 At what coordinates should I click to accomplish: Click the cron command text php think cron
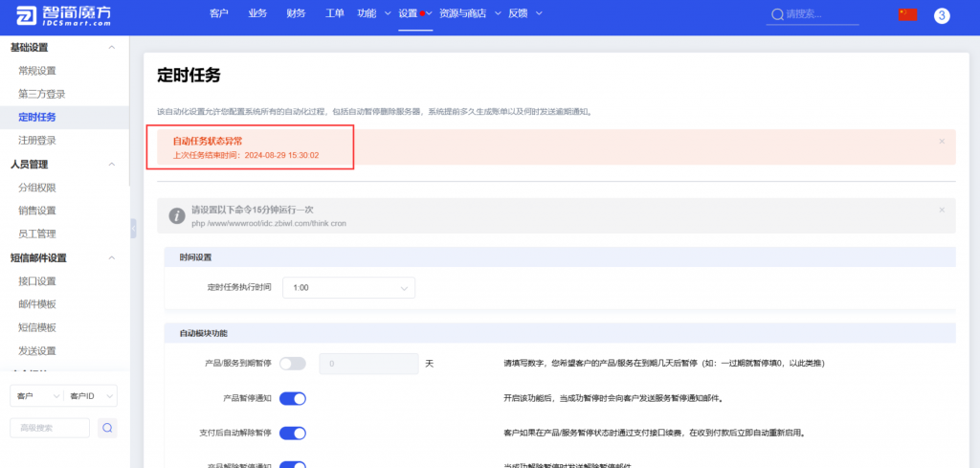[269, 223]
